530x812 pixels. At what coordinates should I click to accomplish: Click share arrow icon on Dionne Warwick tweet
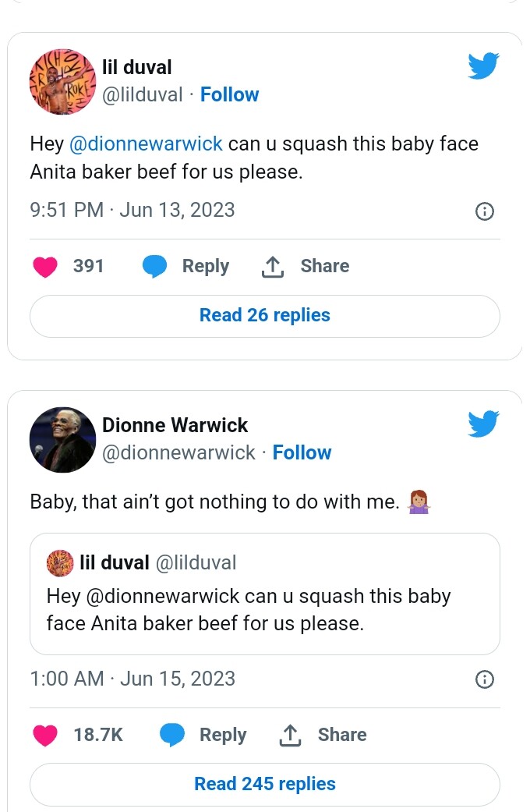[x=290, y=736]
